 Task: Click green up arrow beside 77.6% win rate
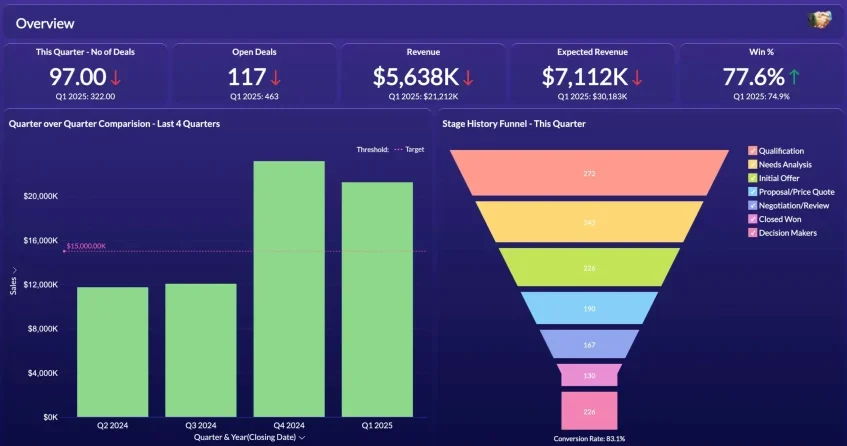click(794, 77)
